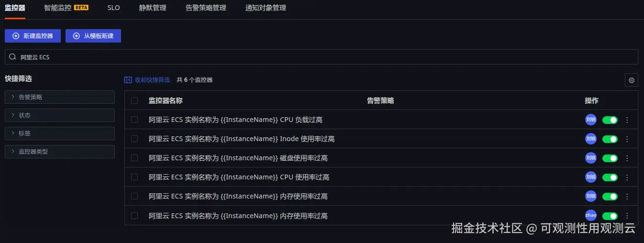Image resolution: width=644 pixels, height=243 pixels.
Task: Disable the CPU 负载过高 monitor toggle
Action: pos(610,120)
